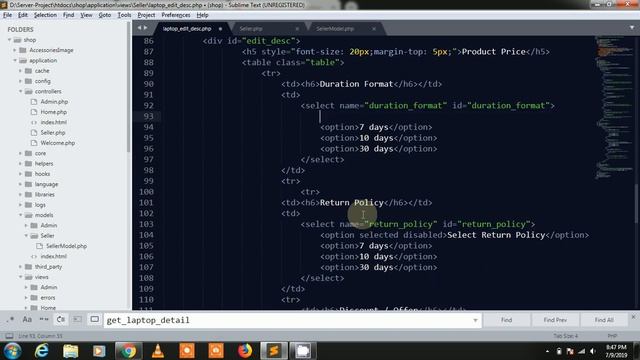Screen dimensions: 640x360
Task: Close the Seller.php tab
Action: coord(297,29)
